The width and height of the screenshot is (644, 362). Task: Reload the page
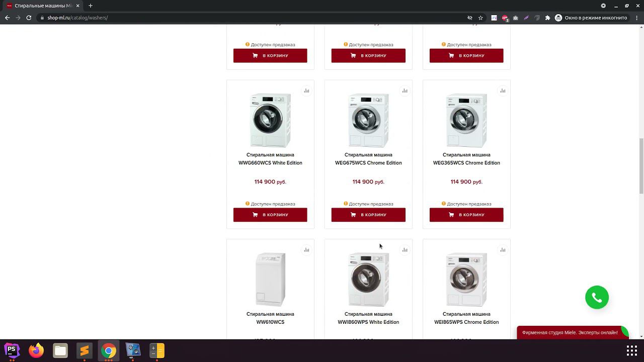click(29, 18)
